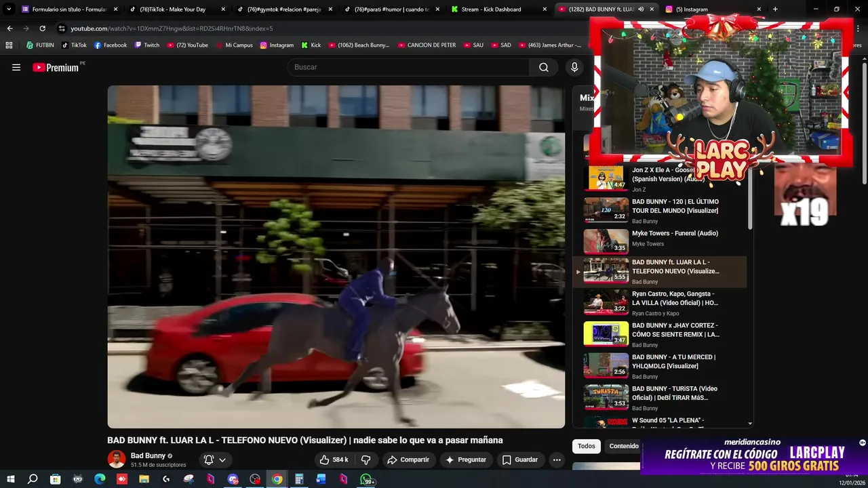
Task: Click the Compartir share button
Action: click(x=408, y=460)
